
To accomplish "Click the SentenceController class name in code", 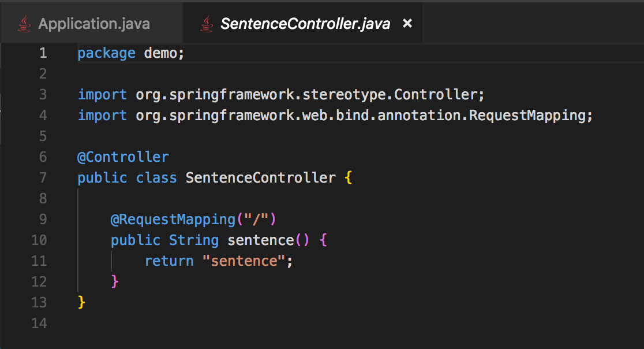I will coord(260,177).
